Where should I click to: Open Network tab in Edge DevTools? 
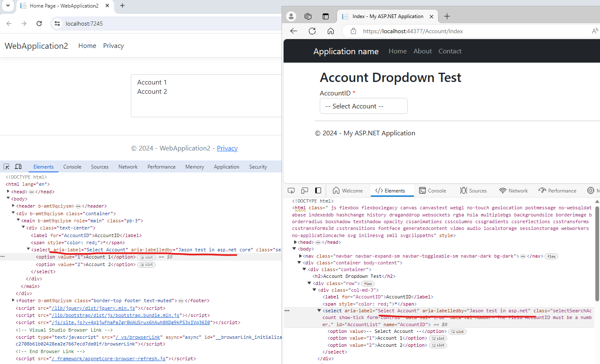[x=513, y=190]
